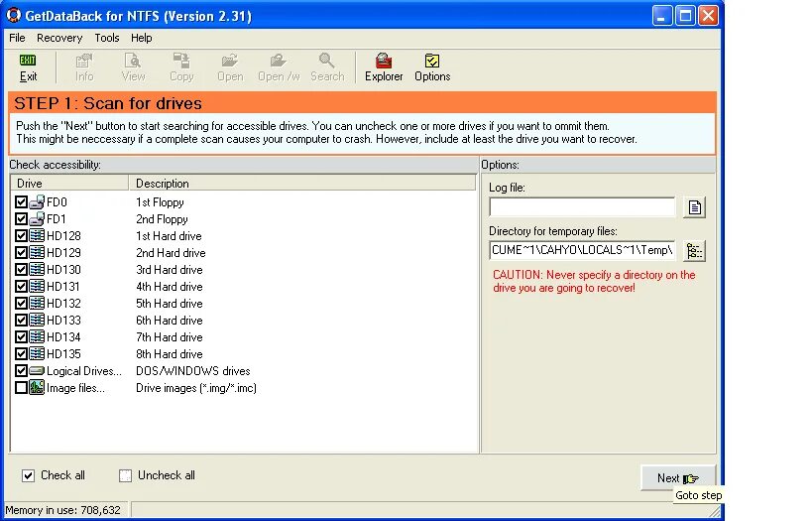Image resolution: width=812 pixels, height=521 pixels.
Task: Click the View toolbar icon
Action: point(133,61)
